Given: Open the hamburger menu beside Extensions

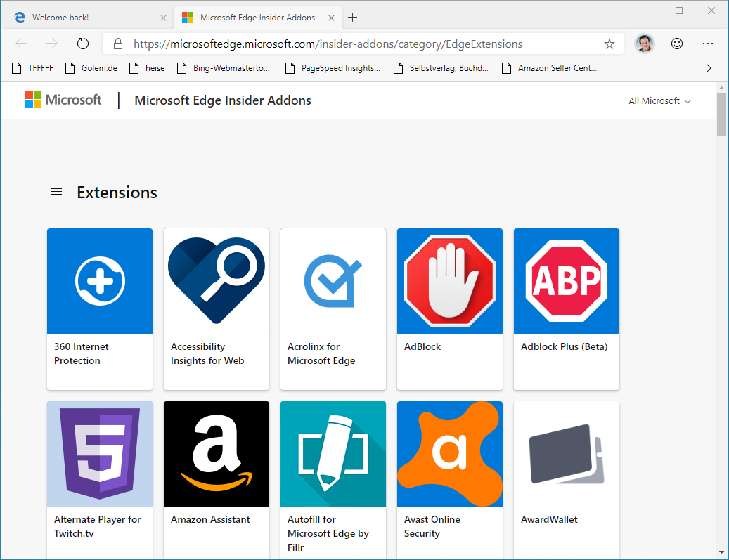Looking at the screenshot, I should coord(56,192).
